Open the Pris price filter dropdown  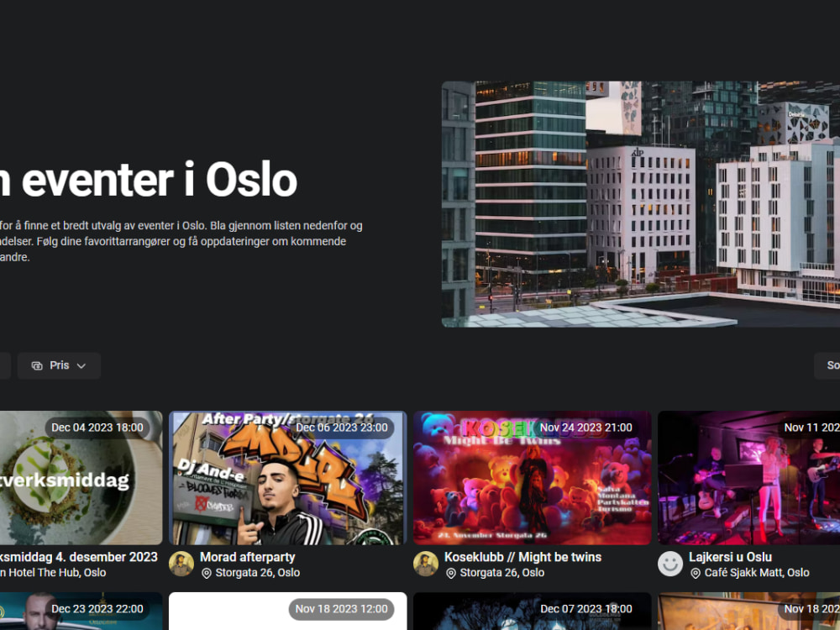(59, 365)
